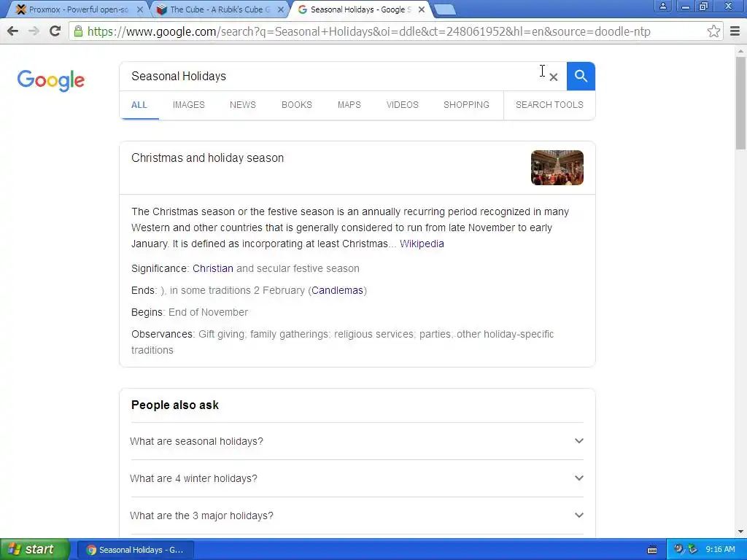Click the 'Significance' label
This screenshot has width=747, height=560.
pyautogui.click(x=160, y=268)
